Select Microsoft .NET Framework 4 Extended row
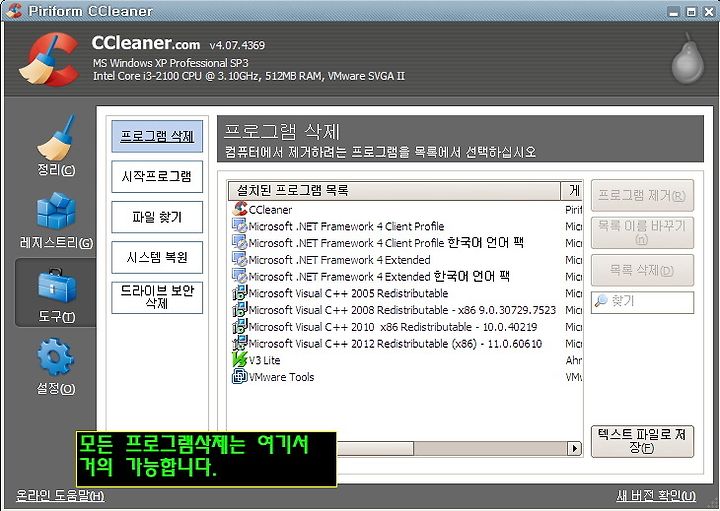The height and width of the screenshot is (511, 720). 339,260
